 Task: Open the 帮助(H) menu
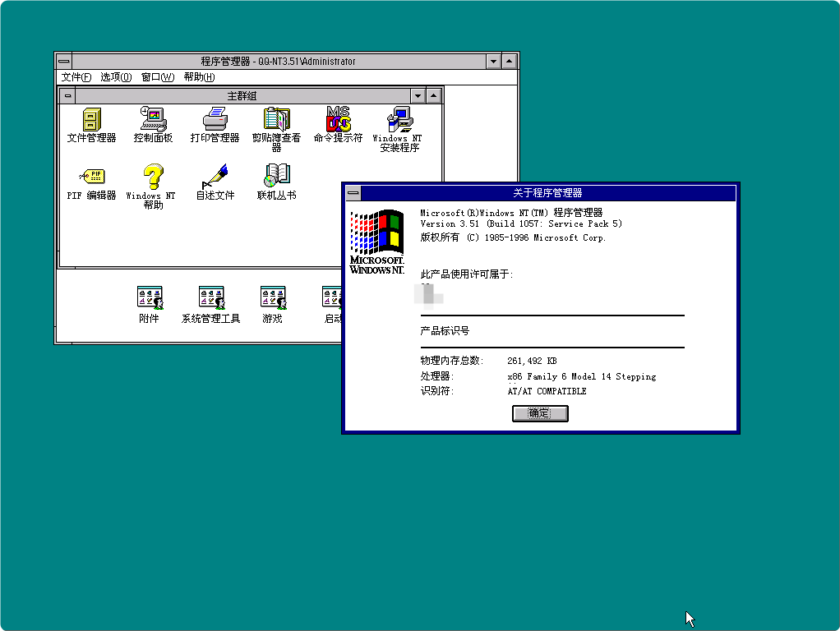point(199,77)
